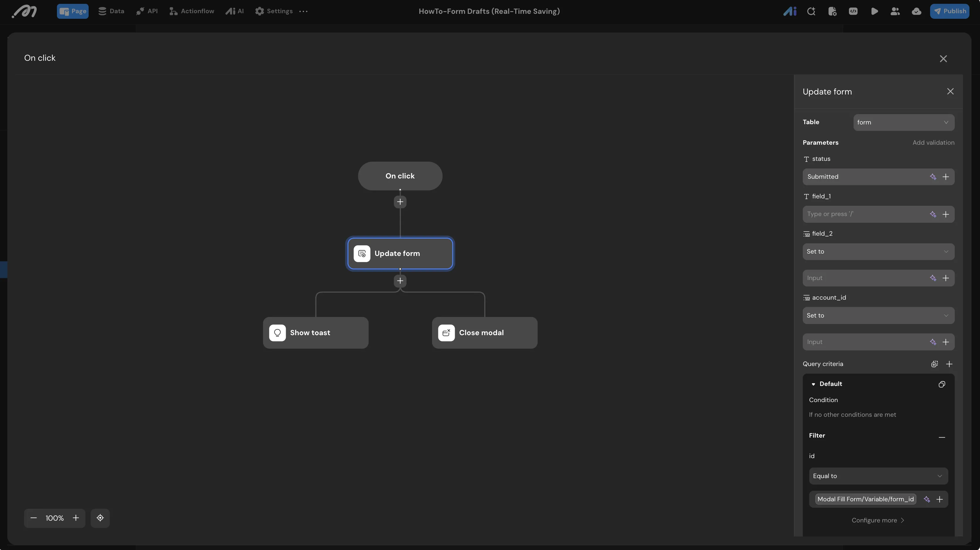Click the copy icon in Default criteria header
Screen dimensions: 980x550
click(942, 384)
